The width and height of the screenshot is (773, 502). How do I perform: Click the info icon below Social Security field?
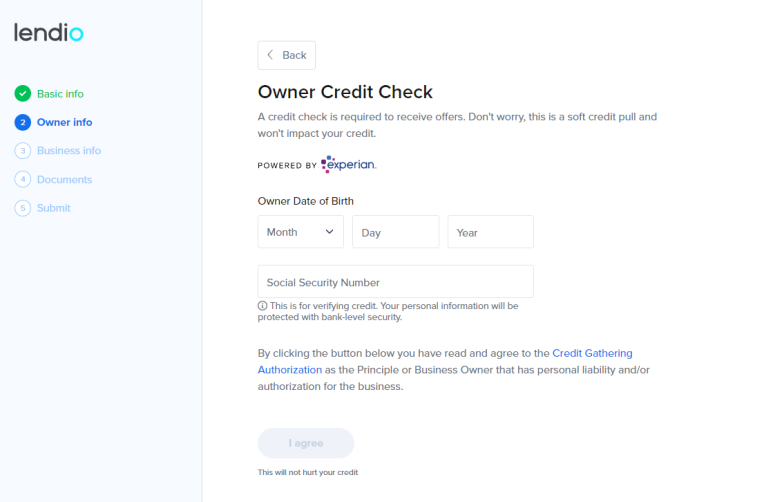(x=262, y=306)
